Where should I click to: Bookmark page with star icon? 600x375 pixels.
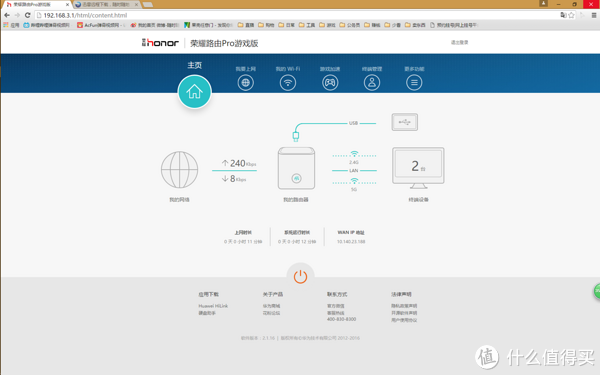tap(571, 15)
